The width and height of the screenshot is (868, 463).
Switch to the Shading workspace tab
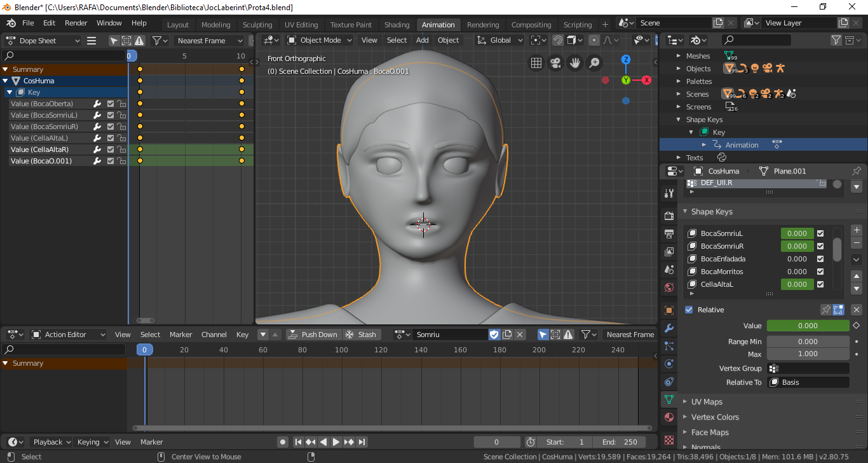tap(397, 25)
